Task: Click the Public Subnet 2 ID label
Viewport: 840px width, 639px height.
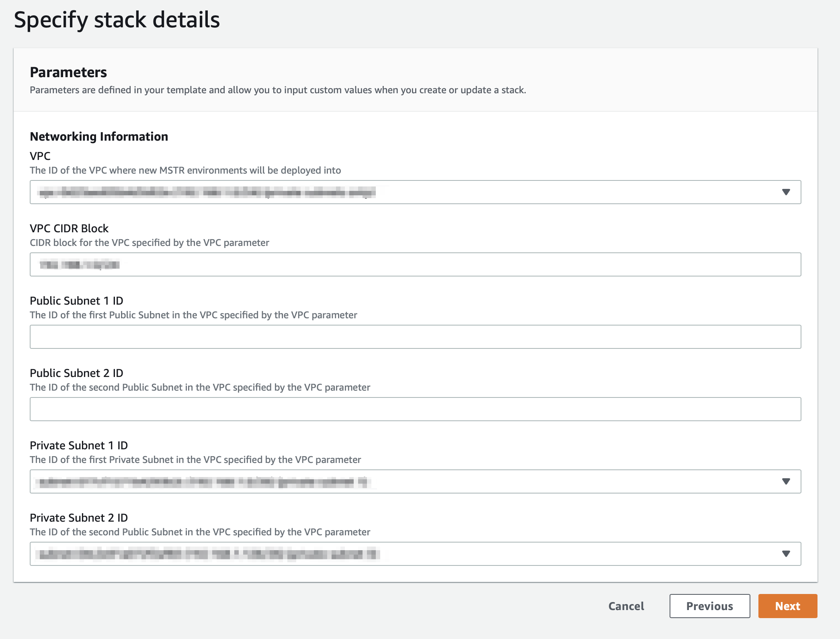Action: [x=76, y=373]
